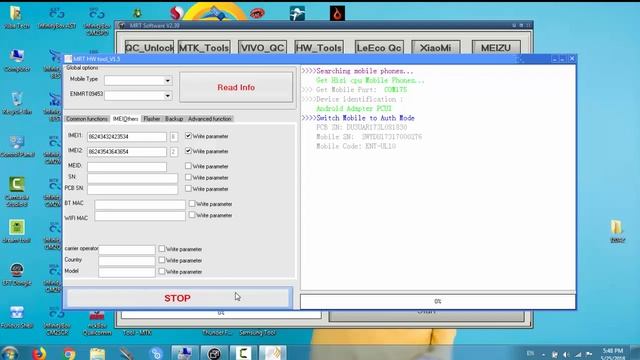Click the HW tool 0% progress bar
The width and height of the screenshot is (640, 360).
438,301
